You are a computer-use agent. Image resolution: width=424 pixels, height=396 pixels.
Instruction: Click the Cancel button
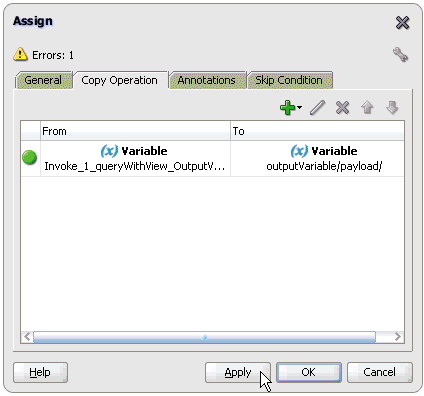coord(380,372)
